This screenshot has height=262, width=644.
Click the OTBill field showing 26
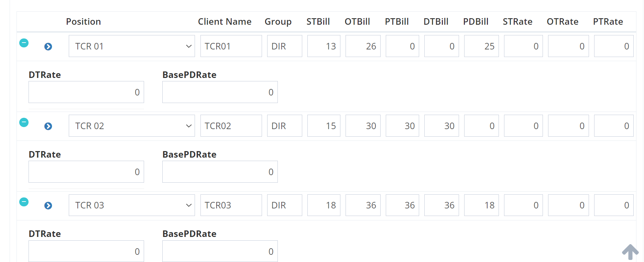tap(363, 46)
